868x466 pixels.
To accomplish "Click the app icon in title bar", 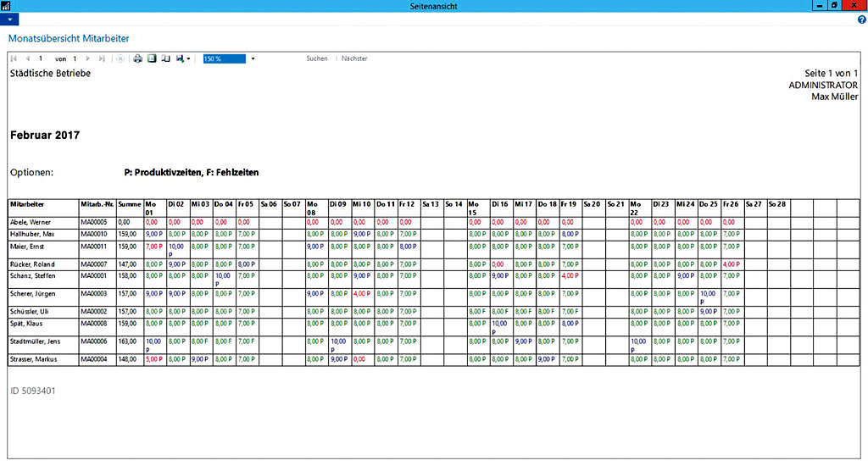I will tap(7, 5).
